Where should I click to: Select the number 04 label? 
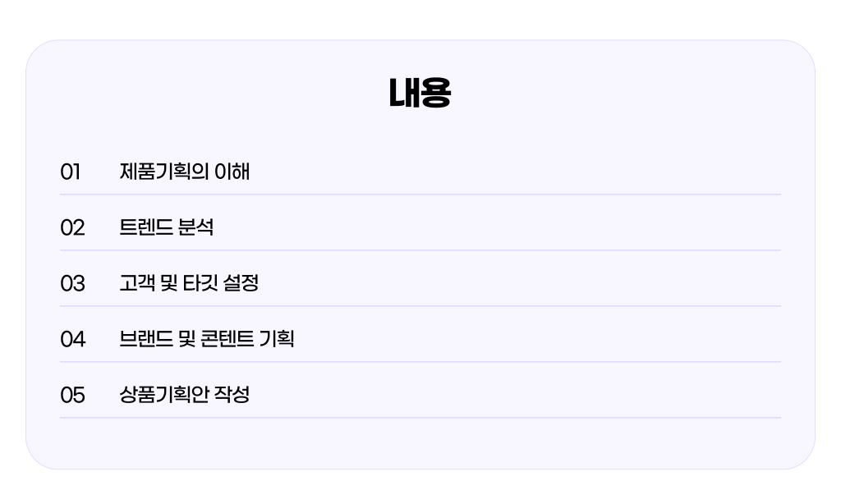pos(72,339)
